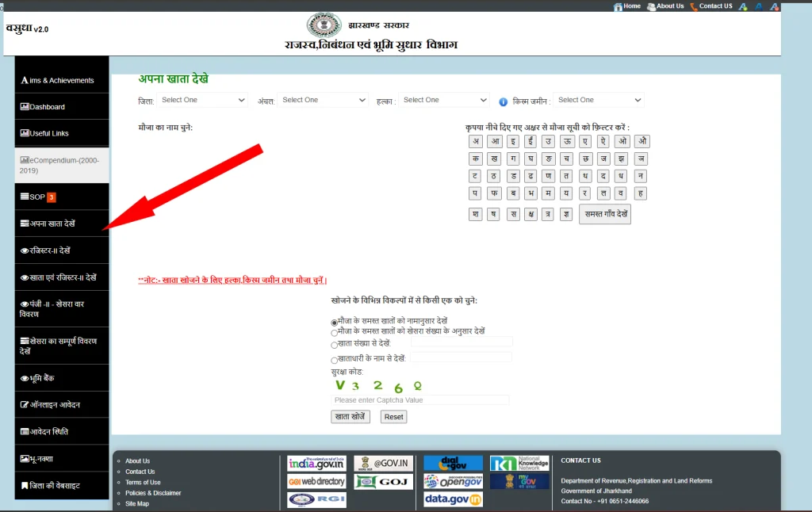
Task: Click the data.gov.in footer logo
Action: tap(453, 499)
